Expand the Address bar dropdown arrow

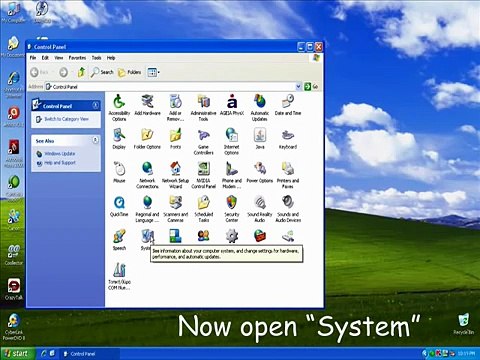(298, 87)
